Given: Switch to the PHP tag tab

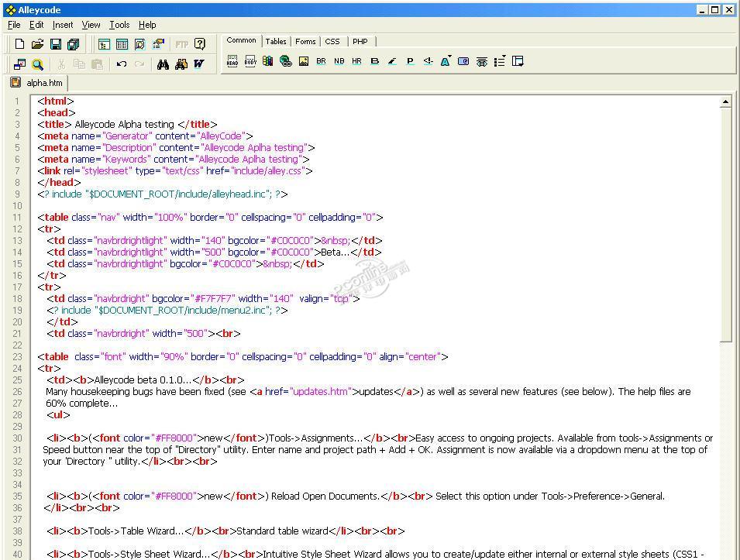Looking at the screenshot, I should pyautogui.click(x=360, y=42).
